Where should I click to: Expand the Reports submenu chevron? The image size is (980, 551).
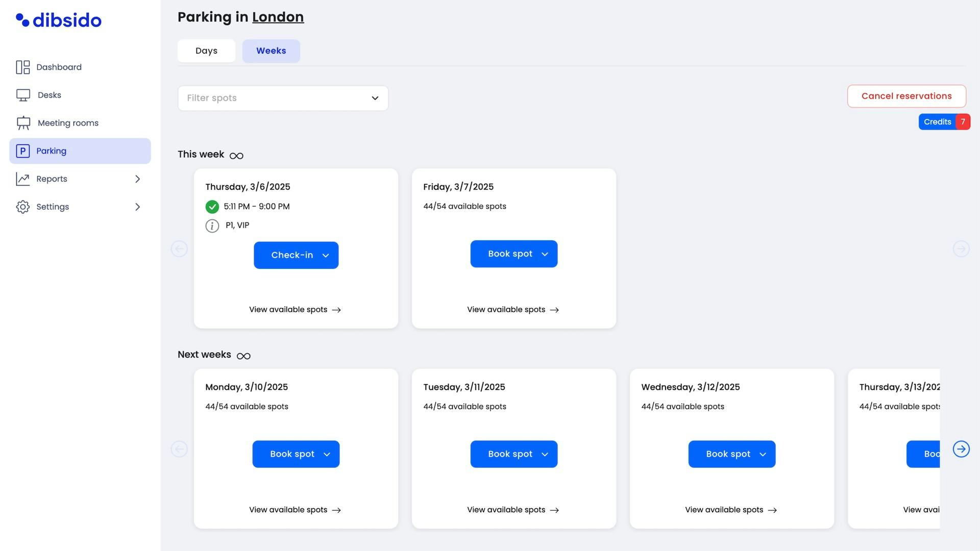pos(137,179)
